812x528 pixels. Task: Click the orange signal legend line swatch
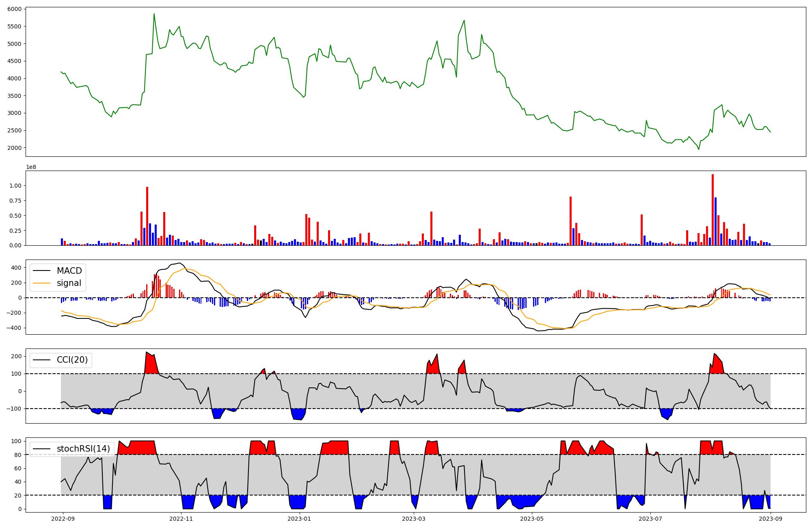[x=42, y=283]
